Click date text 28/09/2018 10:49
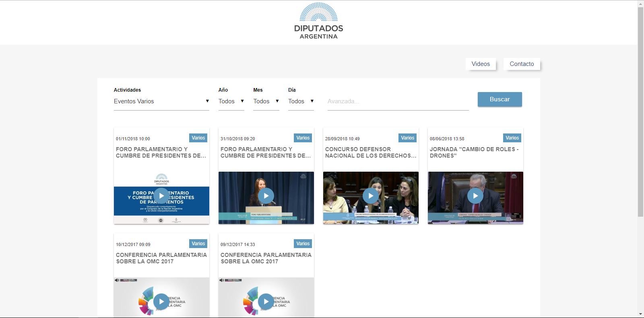Viewport: 644px width, 318px height. [x=342, y=139]
